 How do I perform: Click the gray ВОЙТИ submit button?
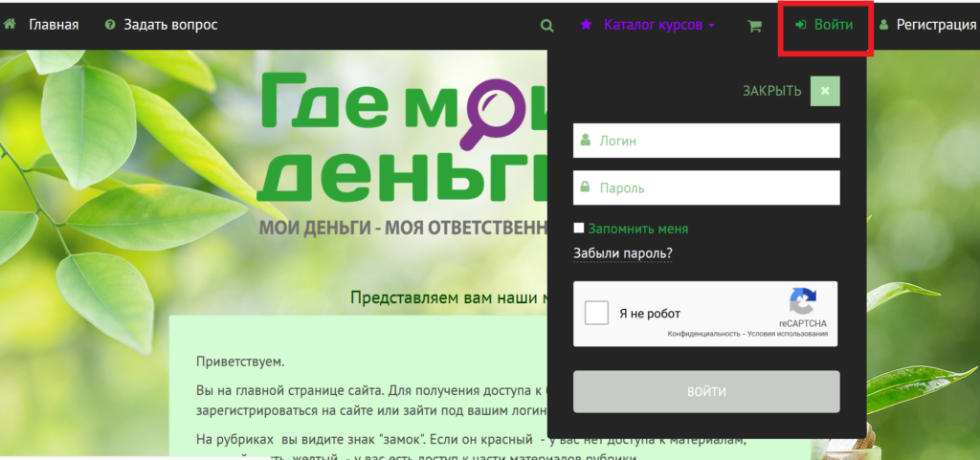[x=706, y=391]
